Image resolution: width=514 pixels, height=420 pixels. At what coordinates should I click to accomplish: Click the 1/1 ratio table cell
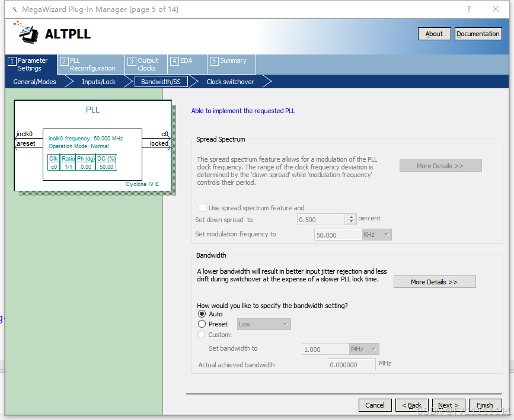pyautogui.click(x=68, y=166)
